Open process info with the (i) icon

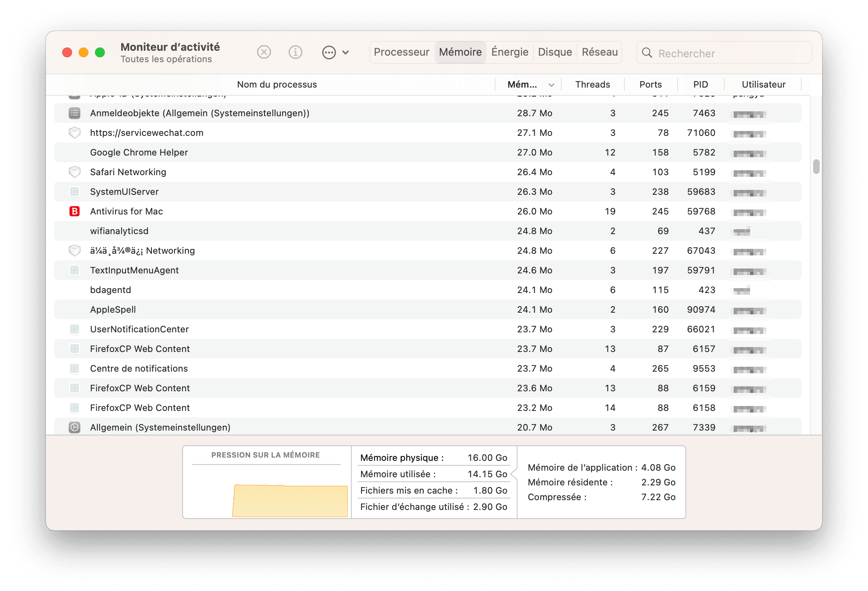[295, 52]
